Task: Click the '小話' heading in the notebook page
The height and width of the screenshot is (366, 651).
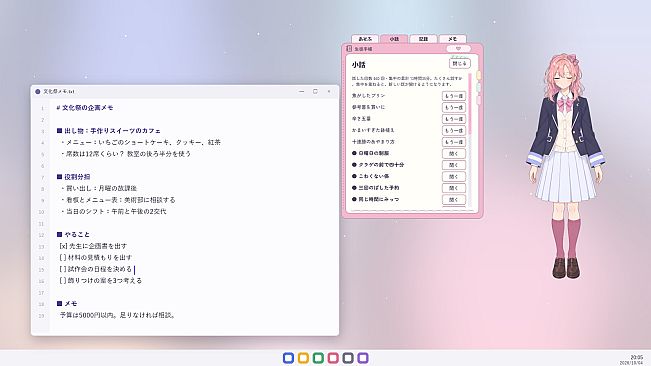Action: pos(359,65)
